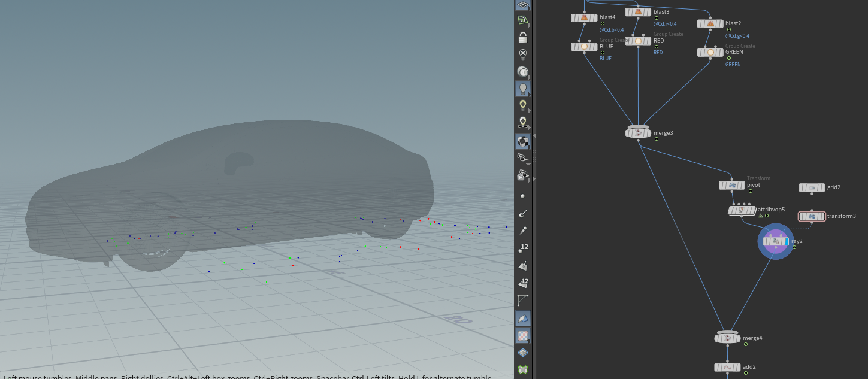Toggle display points dot icon

coord(523,196)
